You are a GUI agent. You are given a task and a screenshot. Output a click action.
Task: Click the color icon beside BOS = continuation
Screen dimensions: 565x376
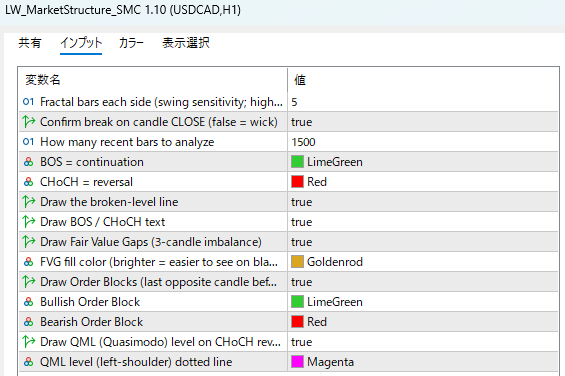[x=28, y=162]
